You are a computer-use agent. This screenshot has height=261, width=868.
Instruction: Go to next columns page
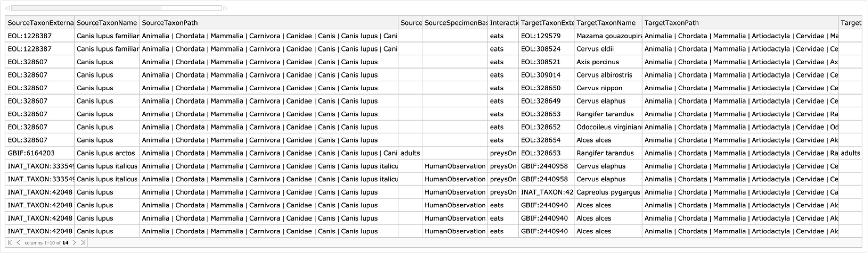point(75,242)
